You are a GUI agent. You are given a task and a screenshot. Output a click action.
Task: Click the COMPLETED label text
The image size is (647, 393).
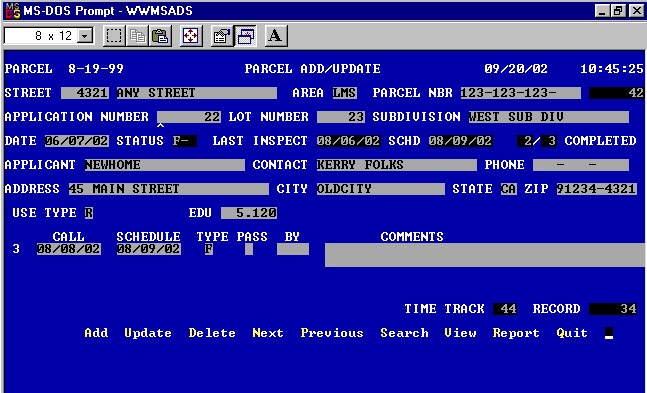600,141
